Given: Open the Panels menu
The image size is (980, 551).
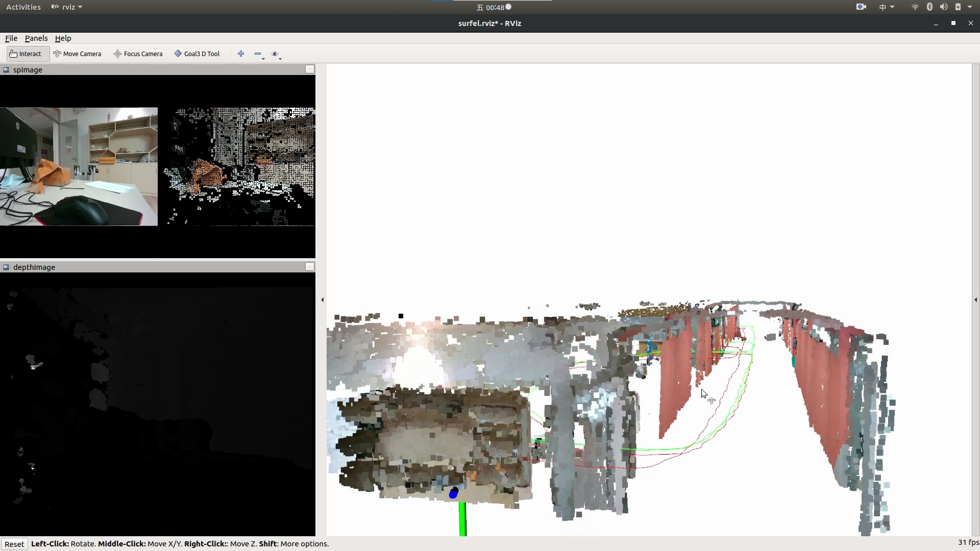Looking at the screenshot, I should (x=36, y=38).
